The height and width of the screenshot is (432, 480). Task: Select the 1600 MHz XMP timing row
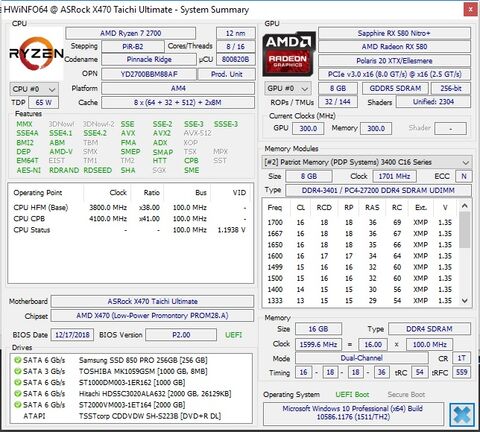point(360,256)
